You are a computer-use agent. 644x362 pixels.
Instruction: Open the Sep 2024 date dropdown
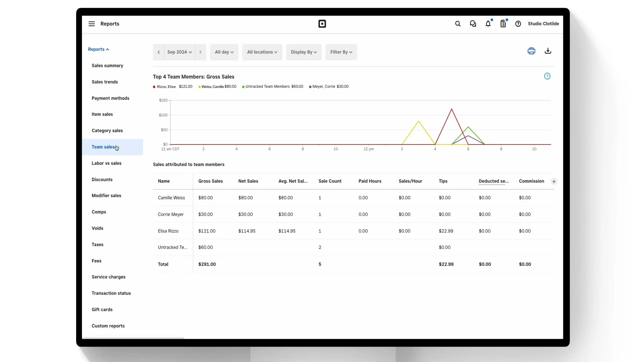coord(179,52)
